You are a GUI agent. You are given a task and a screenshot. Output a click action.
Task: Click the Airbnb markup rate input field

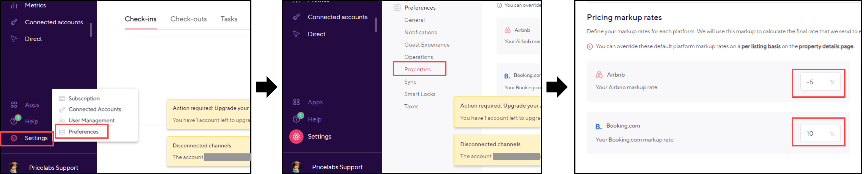pos(820,82)
